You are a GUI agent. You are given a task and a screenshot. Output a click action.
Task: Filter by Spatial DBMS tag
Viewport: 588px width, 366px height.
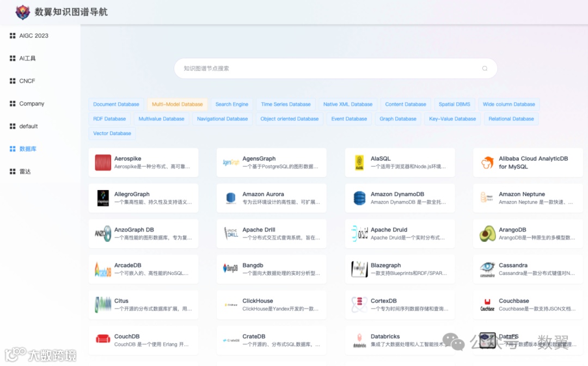point(455,104)
